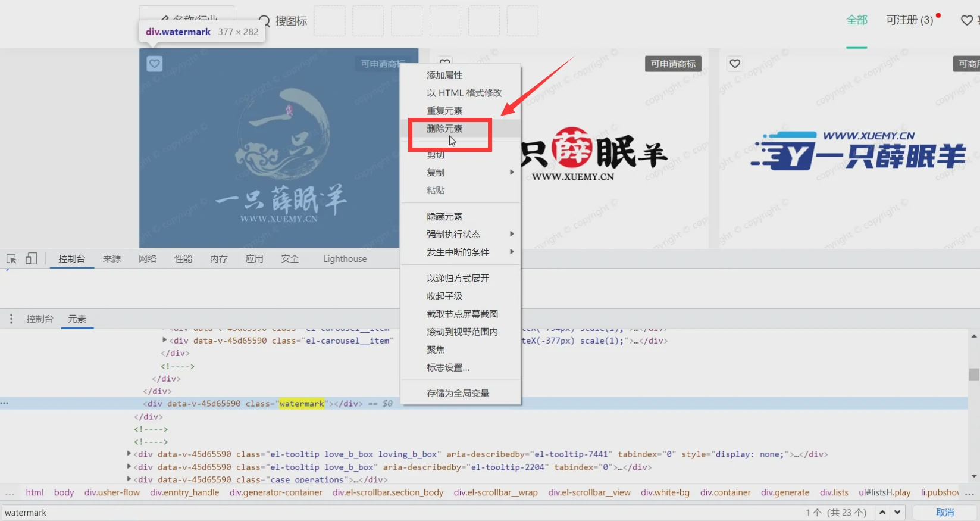Expand the el-carousel__item div node
Screen dimensions: 980x521
[x=165, y=341]
